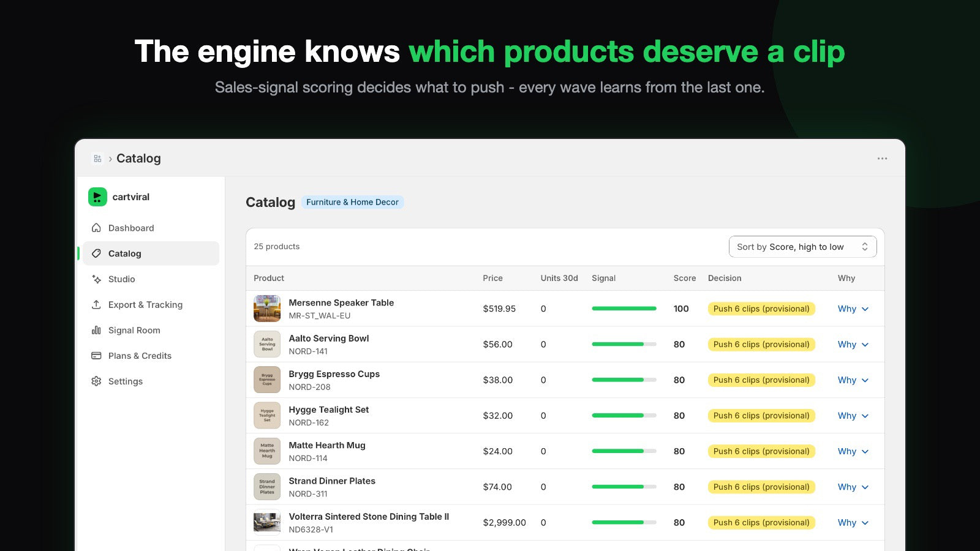The width and height of the screenshot is (980, 551).
Task: Expand Why for Aalto Serving Bowl
Action: pos(853,345)
